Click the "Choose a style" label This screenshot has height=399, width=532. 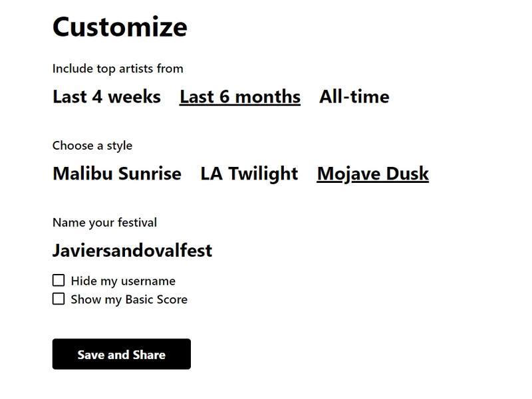(92, 146)
